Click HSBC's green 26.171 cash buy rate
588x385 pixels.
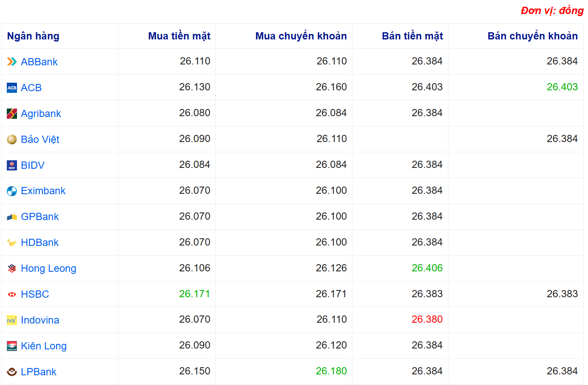point(194,294)
